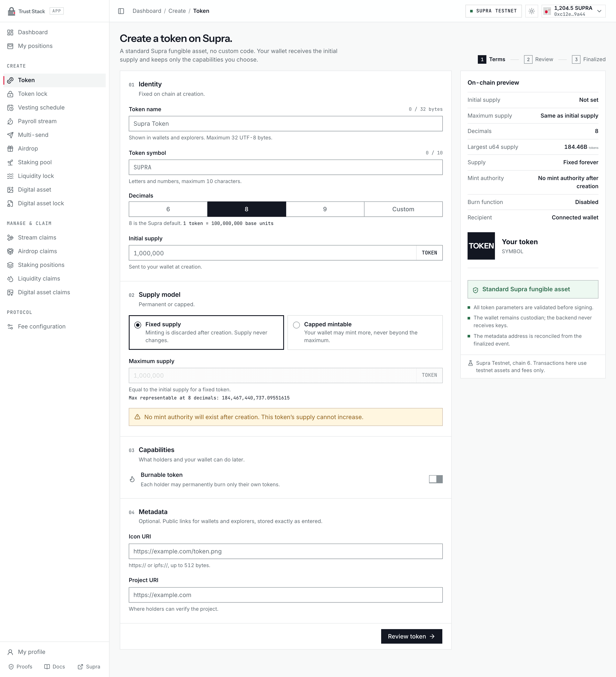Open the Dashboard grid icon

(10, 32)
